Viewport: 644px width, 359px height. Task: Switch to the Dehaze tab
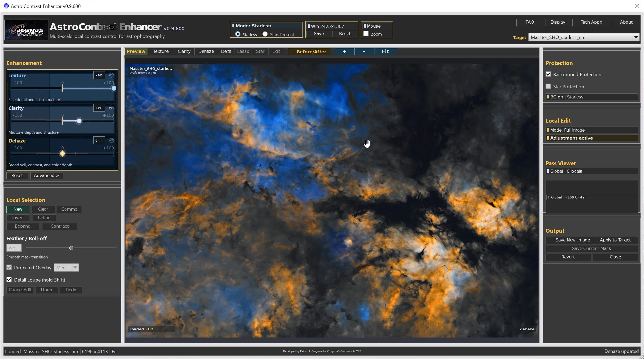(x=206, y=51)
